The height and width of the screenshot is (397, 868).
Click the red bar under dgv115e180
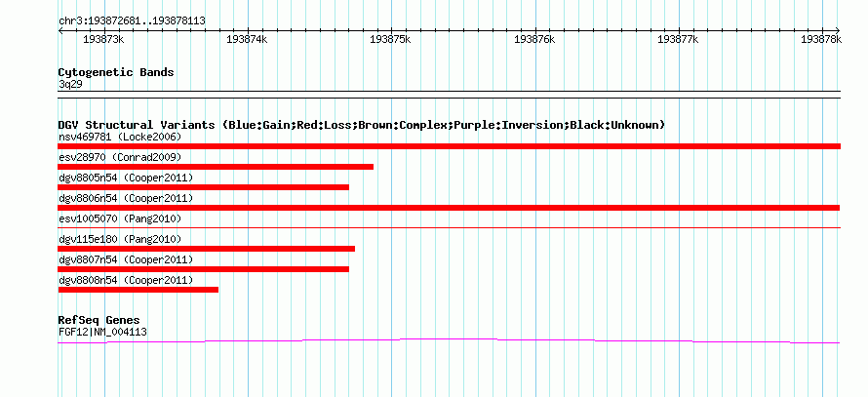pyautogui.click(x=207, y=249)
